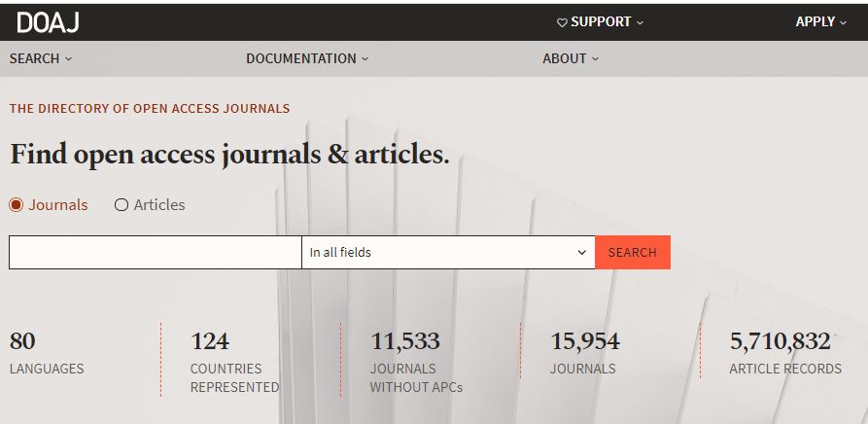The width and height of the screenshot is (868, 424).
Task: Focus the search text input field
Action: [x=156, y=253]
